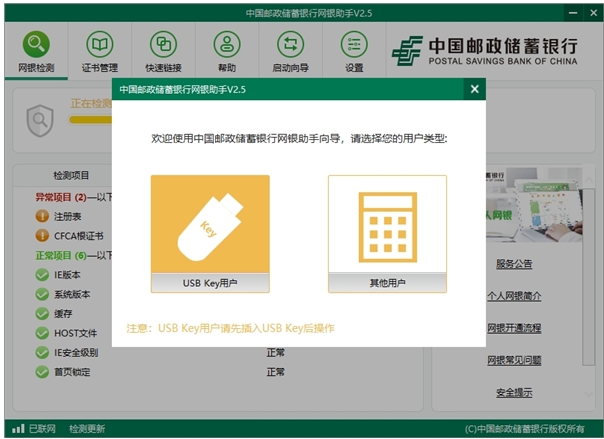
Task: Select the 系统版本 item
Action: coord(72,295)
